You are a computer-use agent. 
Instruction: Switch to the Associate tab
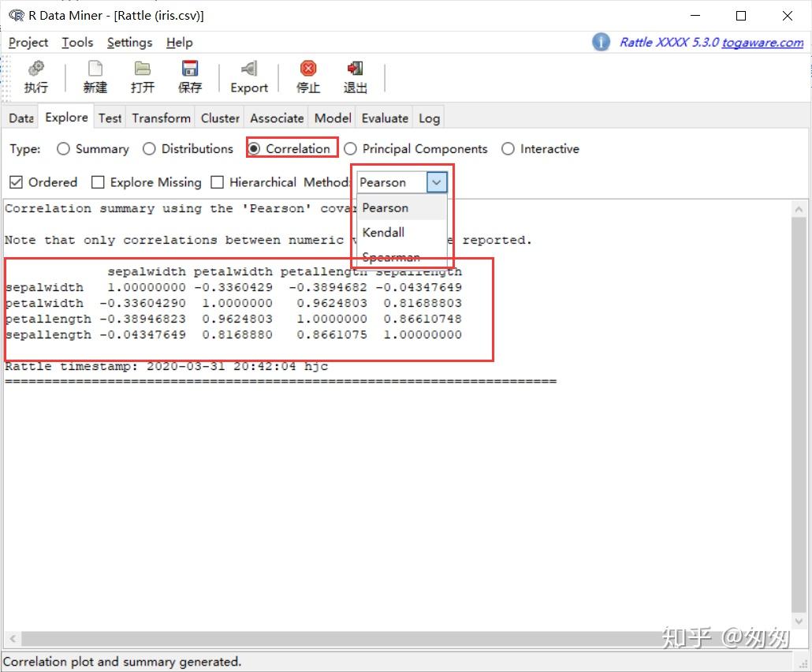(x=277, y=118)
